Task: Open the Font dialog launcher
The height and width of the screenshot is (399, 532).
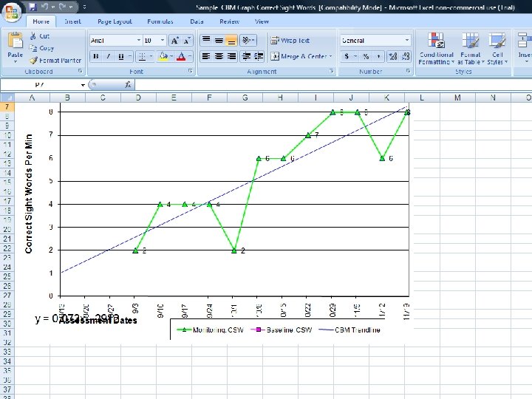Action: tap(191, 71)
